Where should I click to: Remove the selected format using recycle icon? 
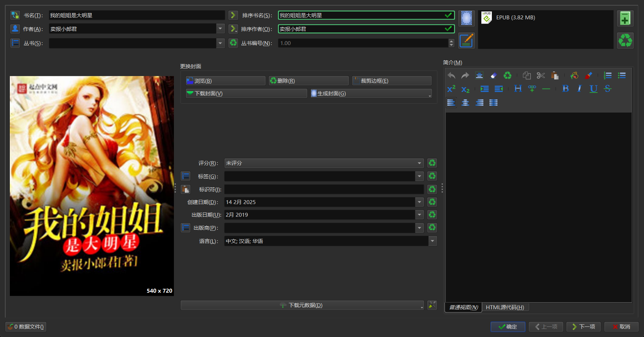tap(625, 40)
